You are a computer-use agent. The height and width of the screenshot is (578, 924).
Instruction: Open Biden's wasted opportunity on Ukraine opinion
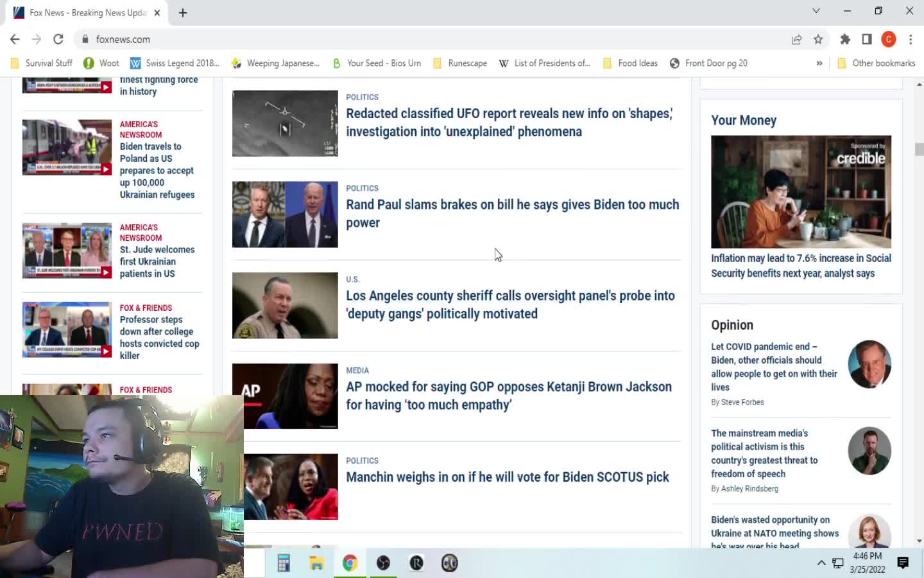[774, 532]
